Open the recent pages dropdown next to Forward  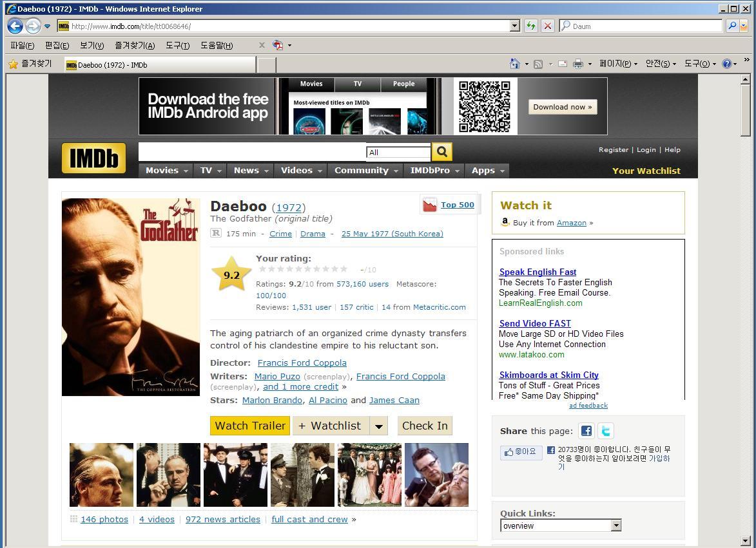47,26
